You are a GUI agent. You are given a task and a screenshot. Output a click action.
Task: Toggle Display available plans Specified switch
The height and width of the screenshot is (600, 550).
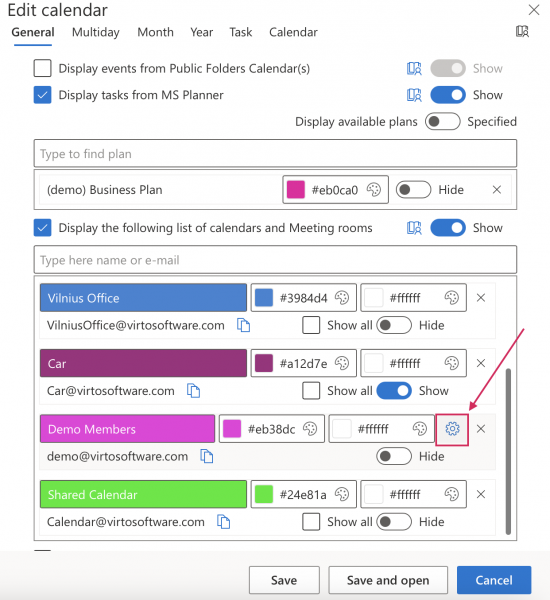(442, 122)
